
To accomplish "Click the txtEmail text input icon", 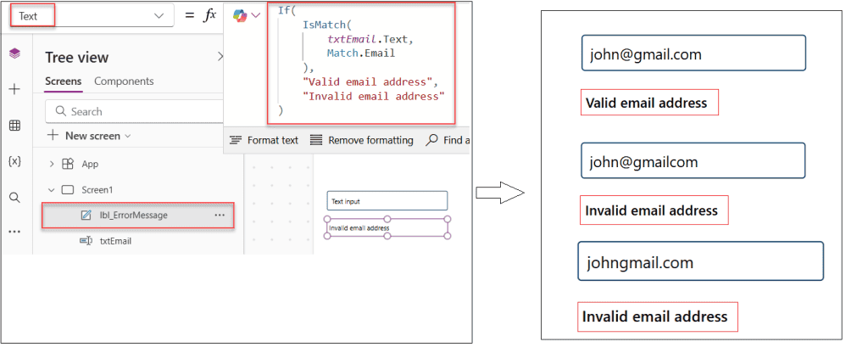I will tap(86, 241).
